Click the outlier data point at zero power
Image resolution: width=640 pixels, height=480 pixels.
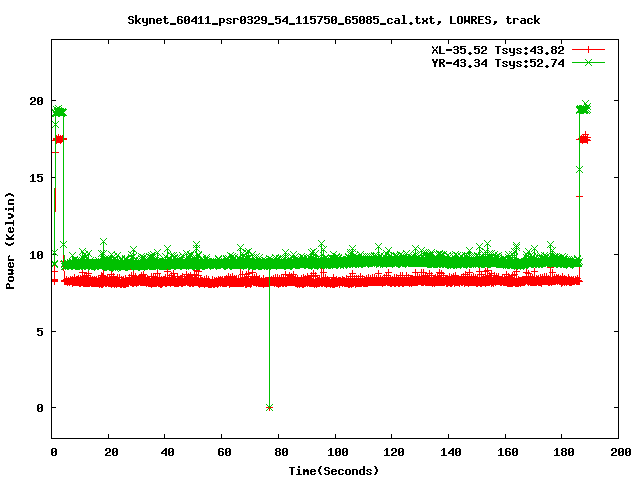269,407
